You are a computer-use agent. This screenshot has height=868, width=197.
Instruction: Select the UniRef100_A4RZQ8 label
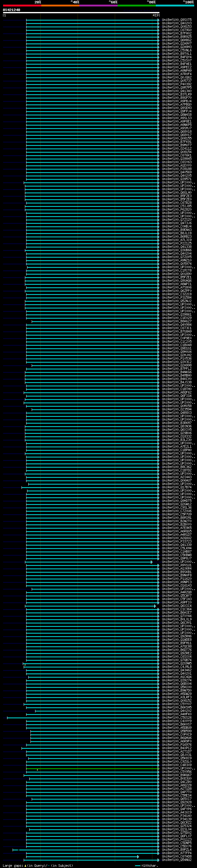tap(177, 592)
